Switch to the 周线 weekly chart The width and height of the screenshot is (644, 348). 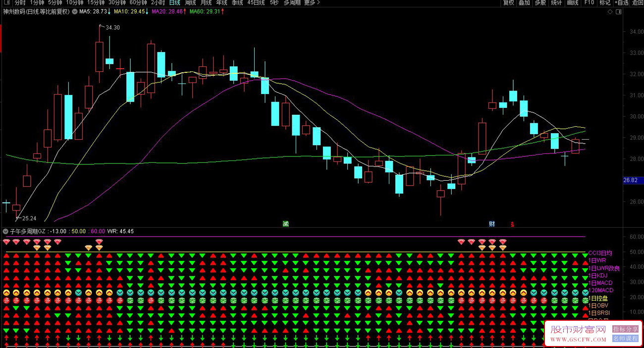(190, 2)
